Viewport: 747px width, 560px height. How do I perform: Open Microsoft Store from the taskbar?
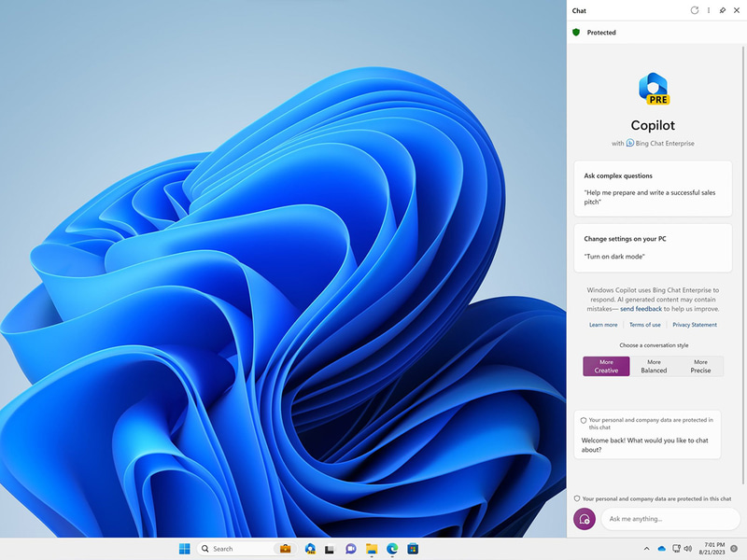coord(412,548)
